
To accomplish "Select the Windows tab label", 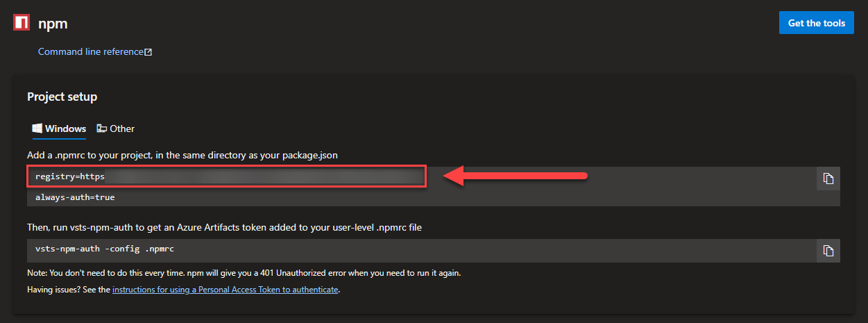I will click(x=65, y=129).
